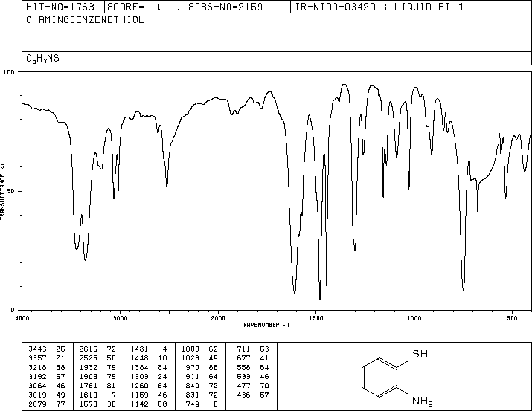This screenshot has width=532, height=411.
Task: Select peak table value 1781
Action: click(89, 386)
